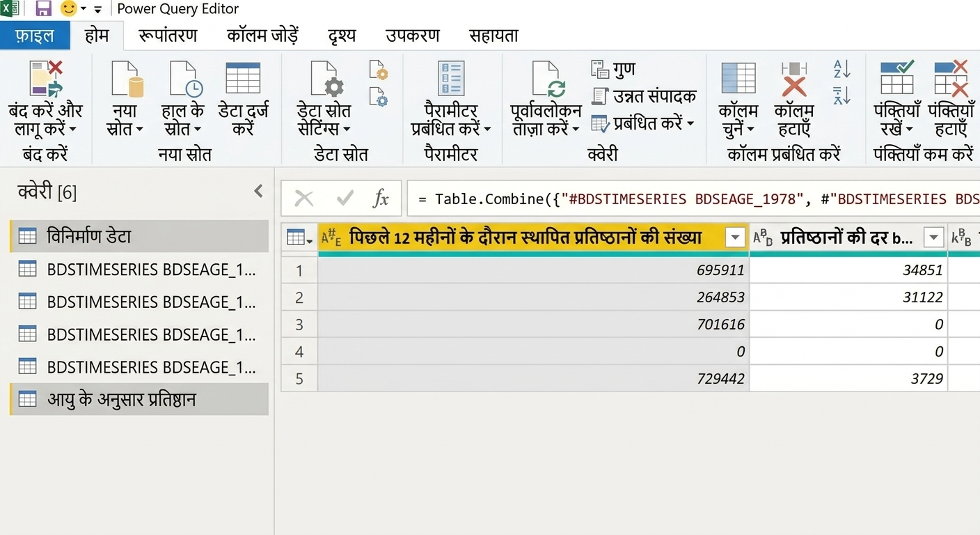
Task: Select the आयु के अनुसार प्रतिष्ठान query
Action: click(139, 399)
